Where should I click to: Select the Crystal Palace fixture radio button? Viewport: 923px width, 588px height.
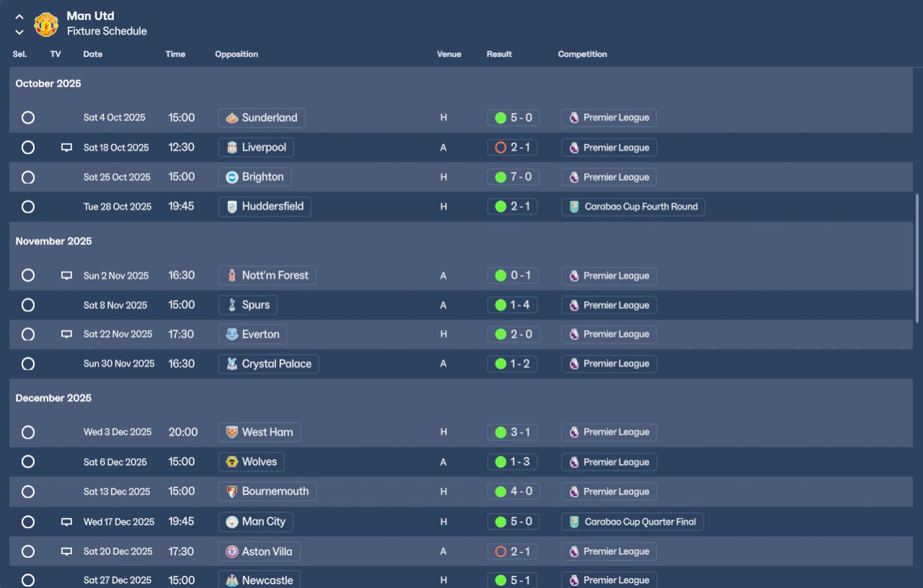pos(28,364)
